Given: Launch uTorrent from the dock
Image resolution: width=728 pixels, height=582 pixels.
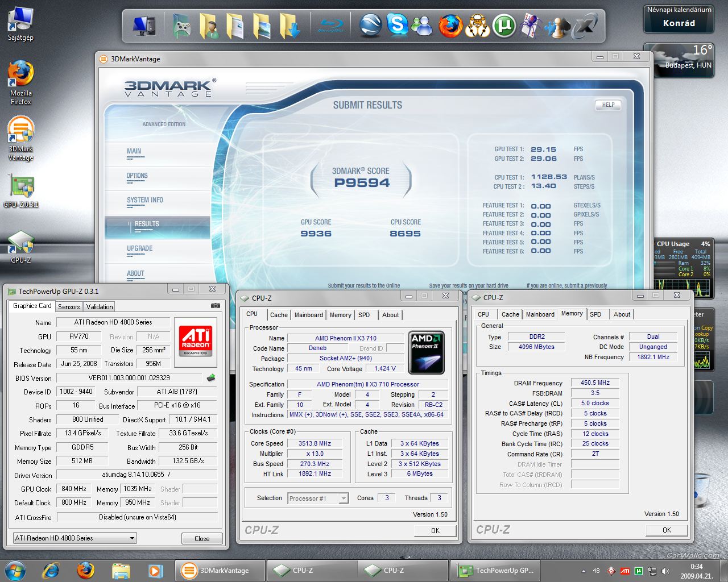Looking at the screenshot, I should [504, 26].
